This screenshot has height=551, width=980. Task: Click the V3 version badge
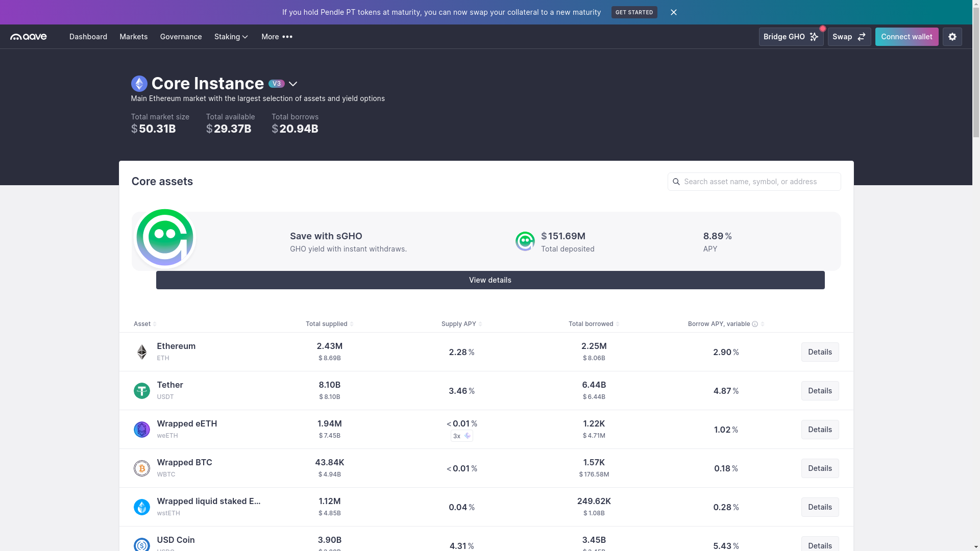point(277,84)
